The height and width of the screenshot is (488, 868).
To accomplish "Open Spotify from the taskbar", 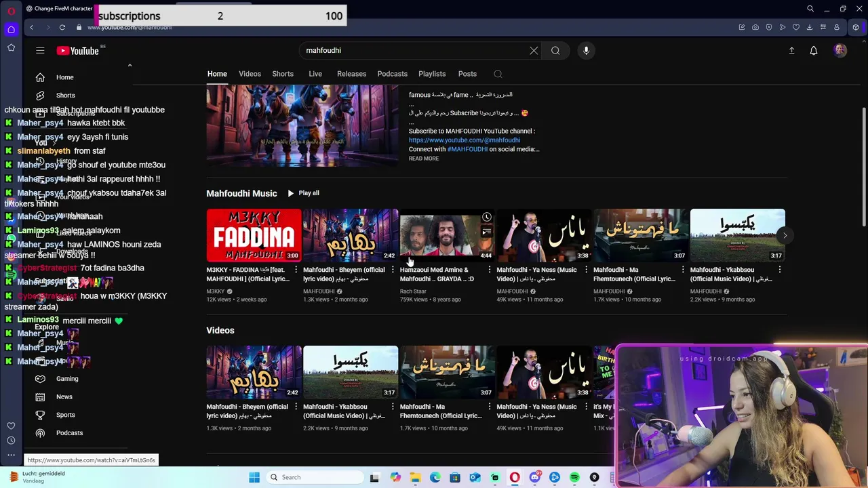I will (574, 477).
